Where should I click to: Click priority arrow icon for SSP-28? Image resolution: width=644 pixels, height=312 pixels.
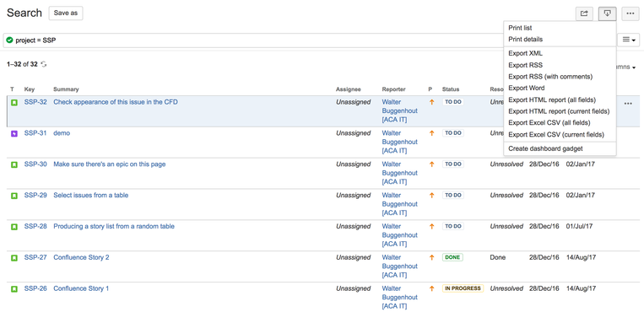tap(431, 227)
